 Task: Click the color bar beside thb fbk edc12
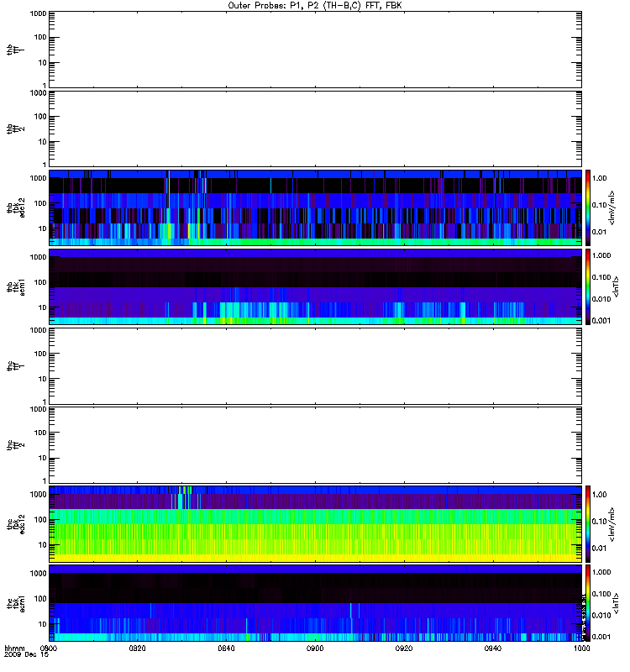tap(587, 207)
